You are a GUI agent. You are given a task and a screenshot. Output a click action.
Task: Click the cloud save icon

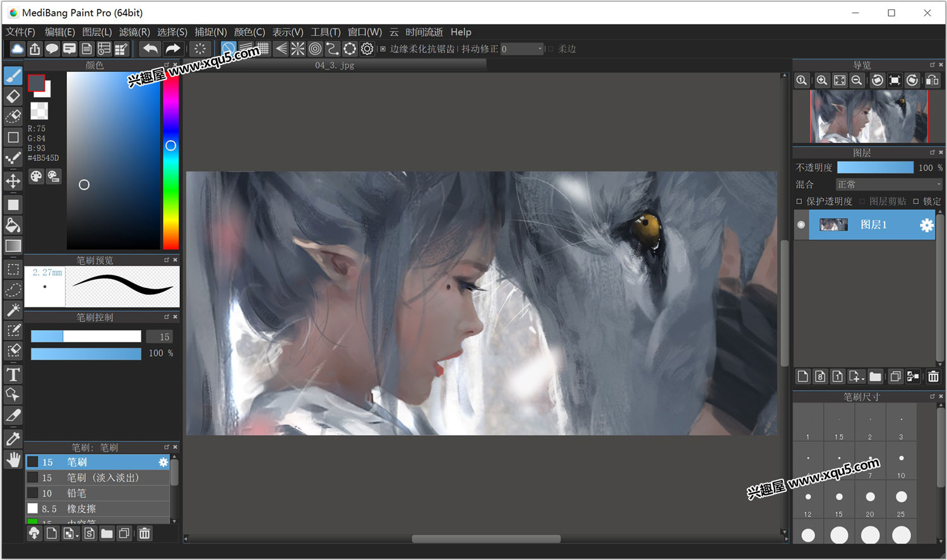click(x=17, y=49)
